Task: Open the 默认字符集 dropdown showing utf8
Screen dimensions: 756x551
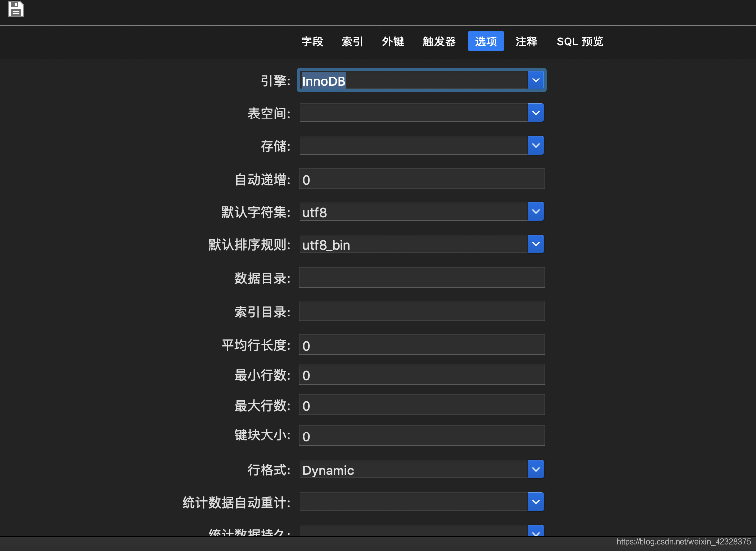Action: coord(535,211)
